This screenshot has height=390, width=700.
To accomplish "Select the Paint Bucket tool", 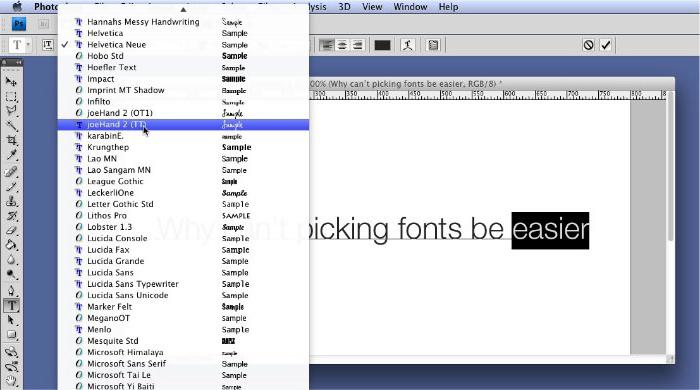I will pyautogui.click(x=11, y=245).
